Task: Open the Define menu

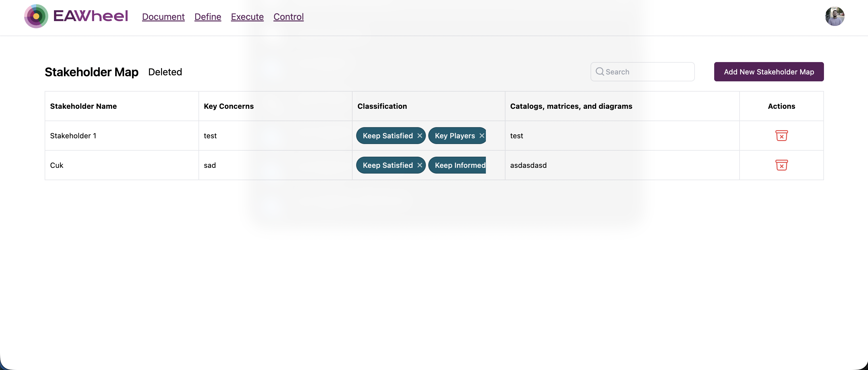Action: coord(207,17)
